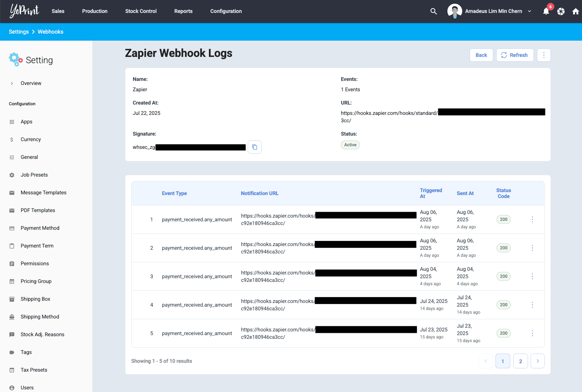The width and height of the screenshot is (582, 392).
Task: Click the YoPrint logo
Action: pos(24,11)
